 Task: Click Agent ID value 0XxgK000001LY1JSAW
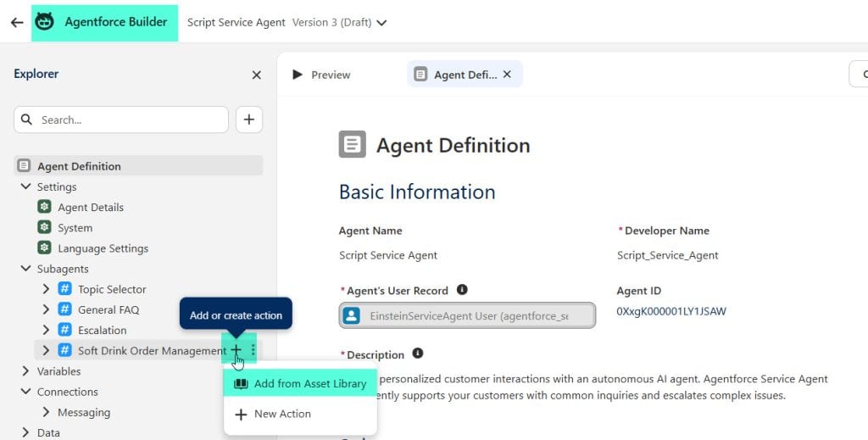tap(671, 311)
